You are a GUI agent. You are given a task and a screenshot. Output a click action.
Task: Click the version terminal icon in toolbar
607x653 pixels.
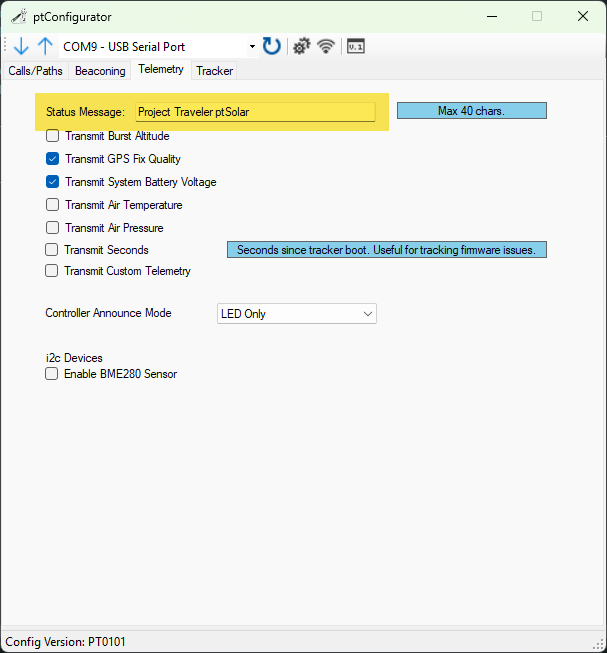[355, 46]
